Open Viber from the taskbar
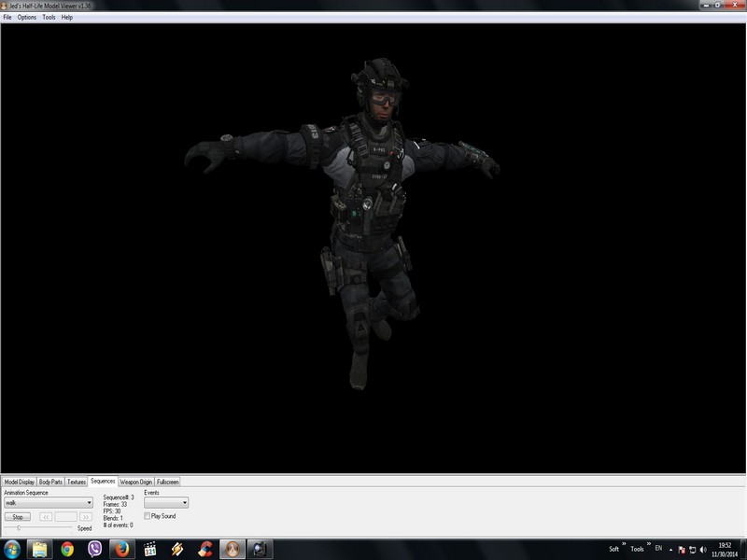This screenshot has height=560, width=747. click(94, 550)
